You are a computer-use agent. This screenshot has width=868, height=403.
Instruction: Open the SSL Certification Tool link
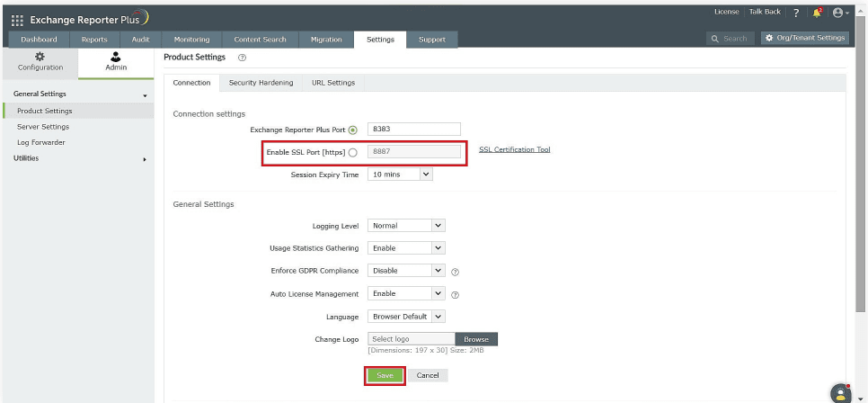514,149
